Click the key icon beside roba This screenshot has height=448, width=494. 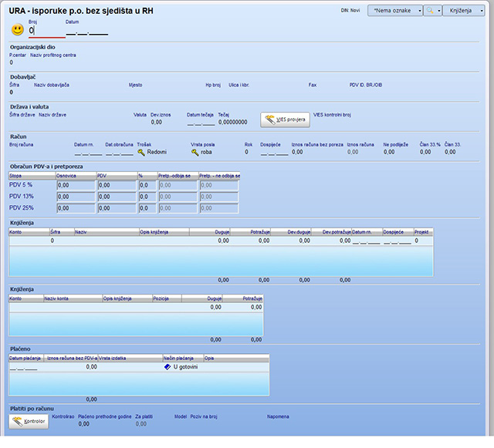[x=195, y=153]
